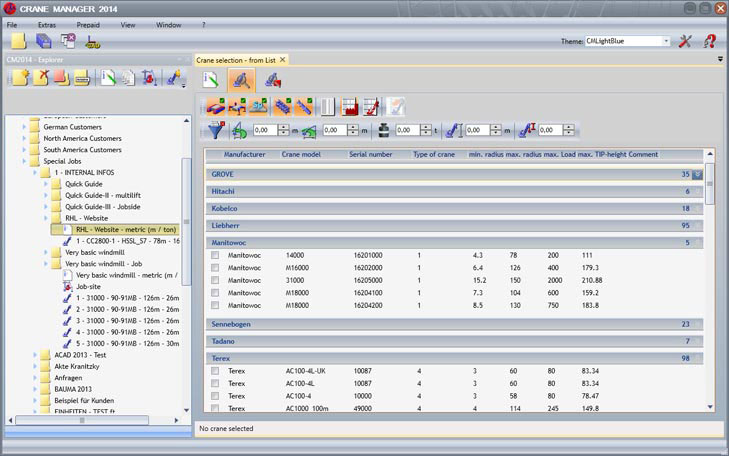The width and height of the screenshot is (729, 456).
Task: Toggle the outrigger crane type filter icon
Action: (237, 107)
